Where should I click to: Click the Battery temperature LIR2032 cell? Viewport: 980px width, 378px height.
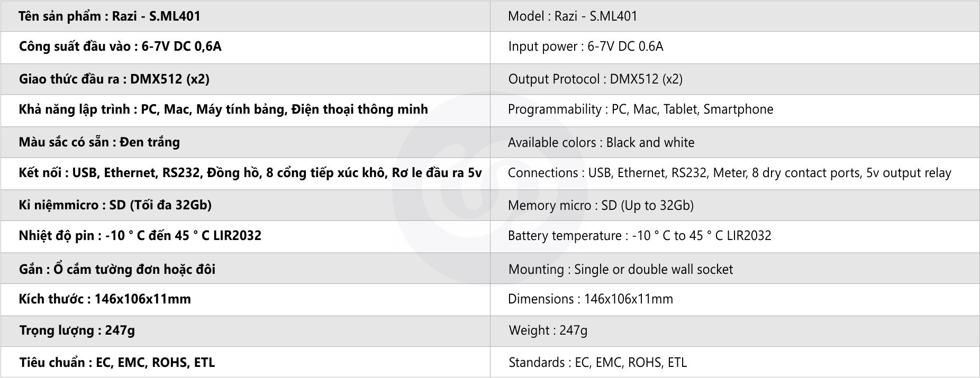tap(639, 236)
